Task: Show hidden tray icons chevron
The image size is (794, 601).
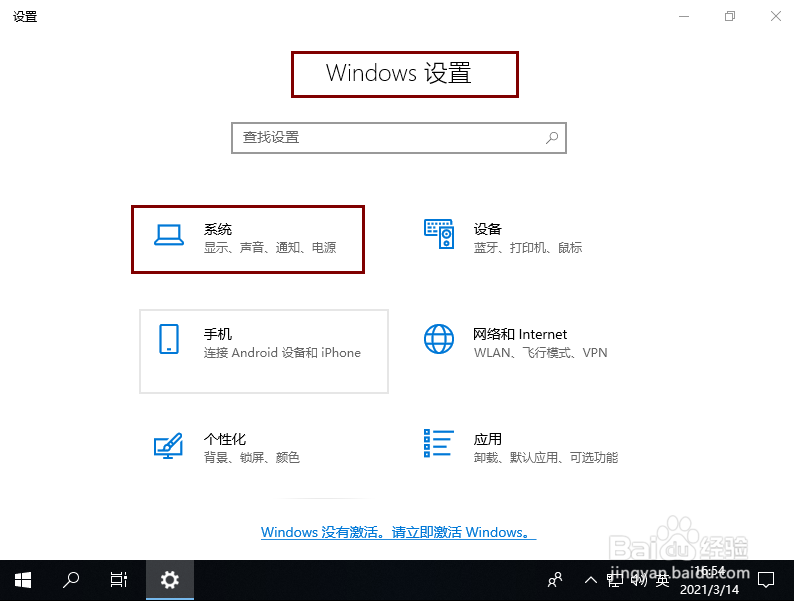Action: 590,580
